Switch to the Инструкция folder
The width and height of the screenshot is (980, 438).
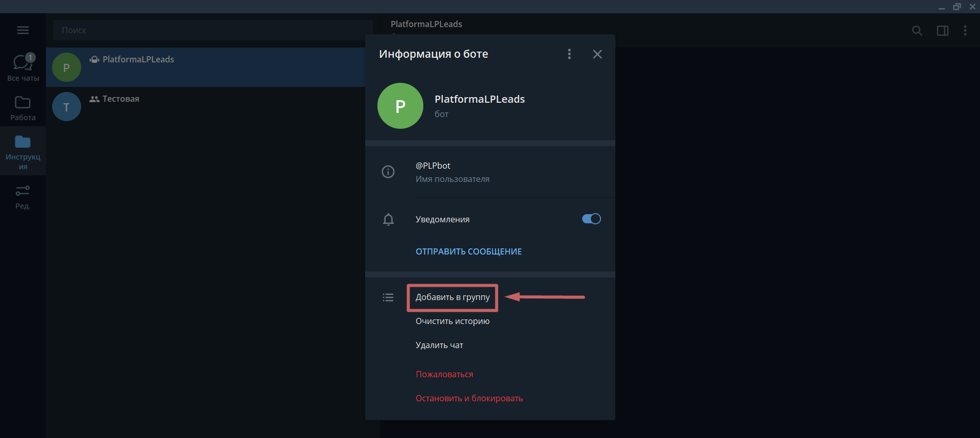(23, 152)
